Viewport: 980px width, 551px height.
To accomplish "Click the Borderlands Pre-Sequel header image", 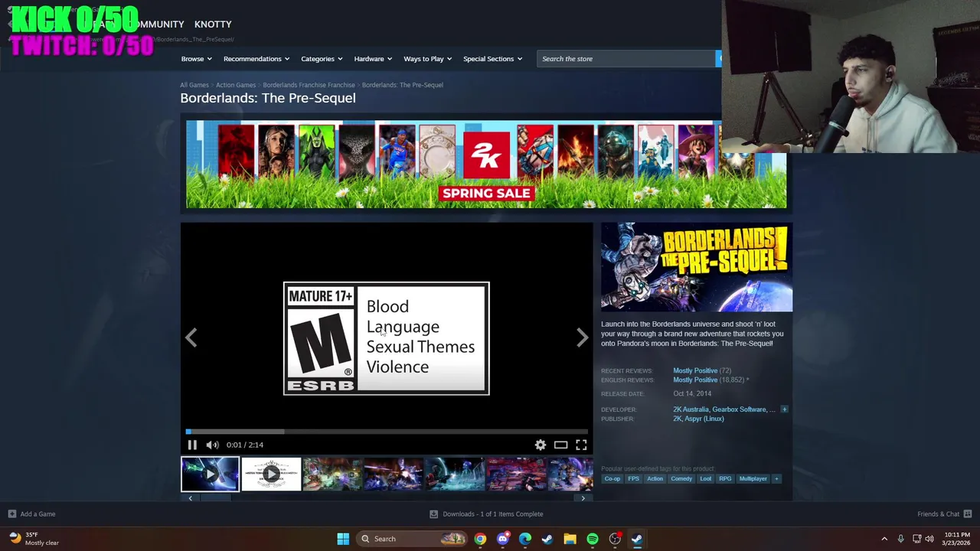I will click(697, 267).
